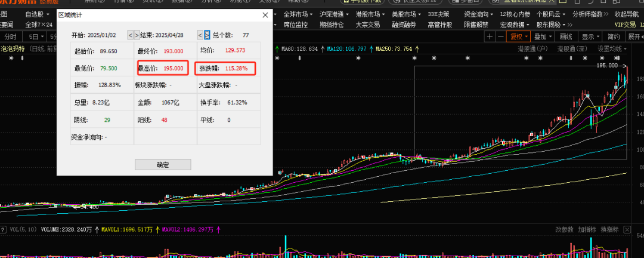The width and height of the screenshot is (644, 258).
Task: Zoom out the chart with minus icon
Action: click(500, 36)
